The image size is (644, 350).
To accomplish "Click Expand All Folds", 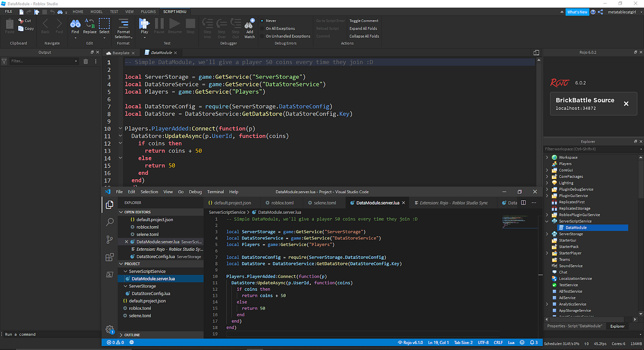I will 363,28.
